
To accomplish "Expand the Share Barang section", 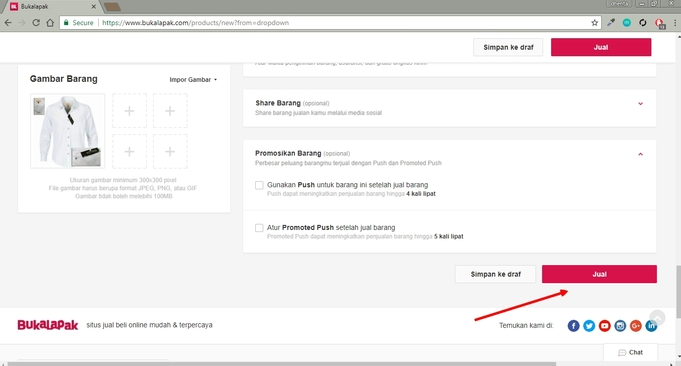I will 640,103.
